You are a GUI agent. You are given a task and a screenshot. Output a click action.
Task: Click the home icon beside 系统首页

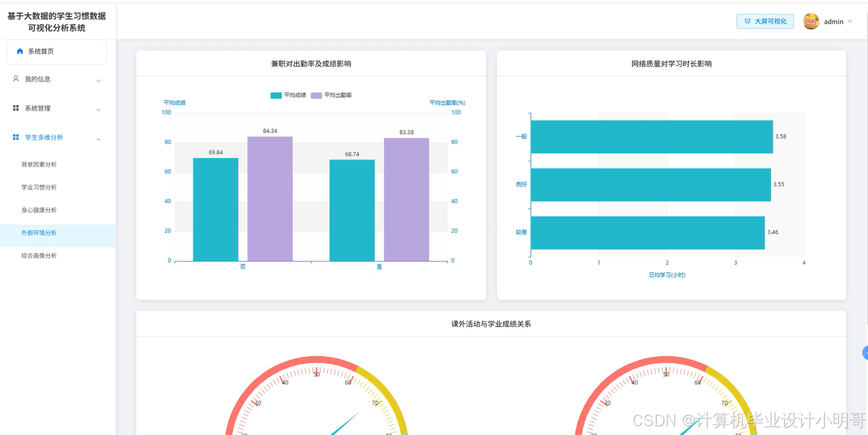(x=20, y=51)
